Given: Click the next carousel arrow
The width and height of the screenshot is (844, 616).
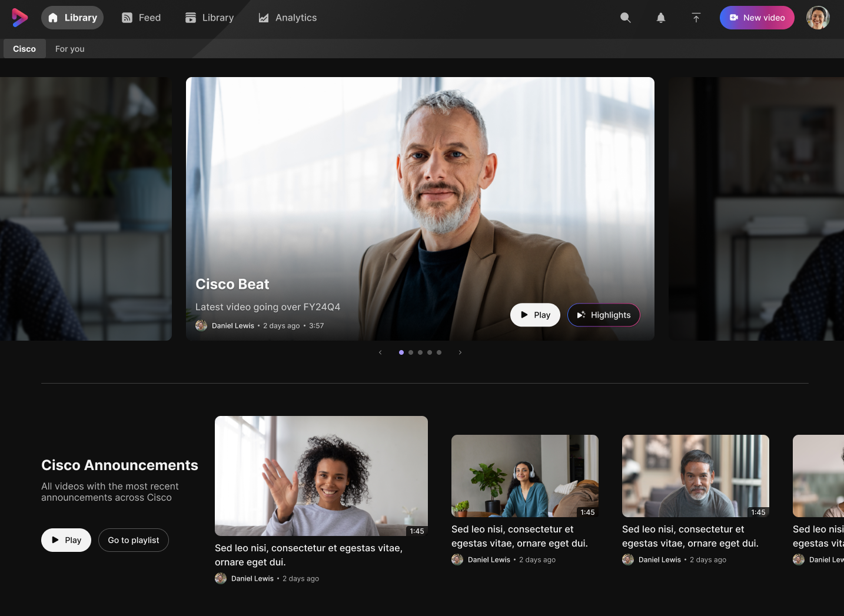Looking at the screenshot, I should (x=460, y=352).
